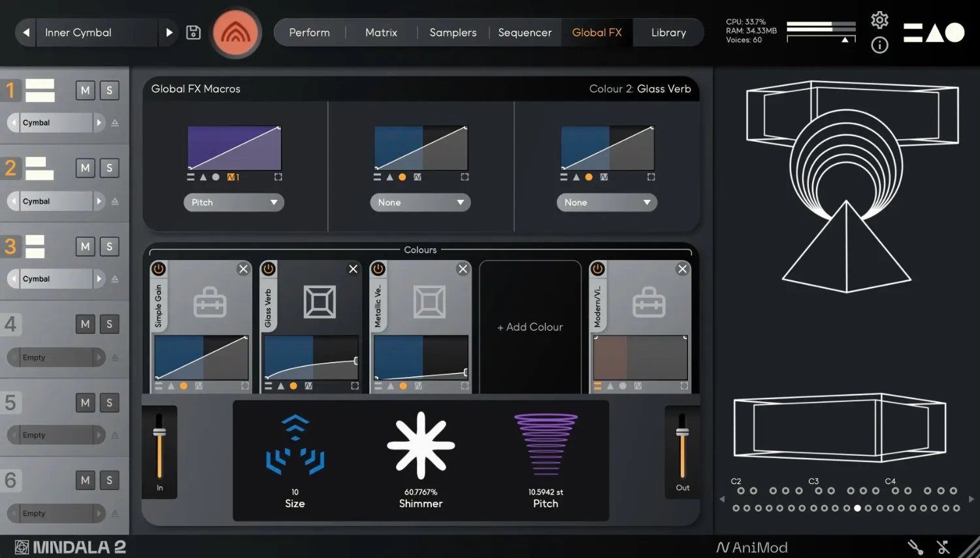Mute channel 1 with the M button

coord(85,90)
